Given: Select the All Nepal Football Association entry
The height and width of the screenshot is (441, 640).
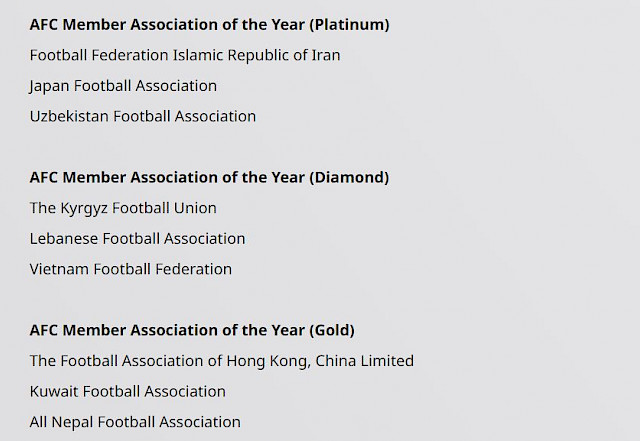Looking at the screenshot, I should point(135,422).
